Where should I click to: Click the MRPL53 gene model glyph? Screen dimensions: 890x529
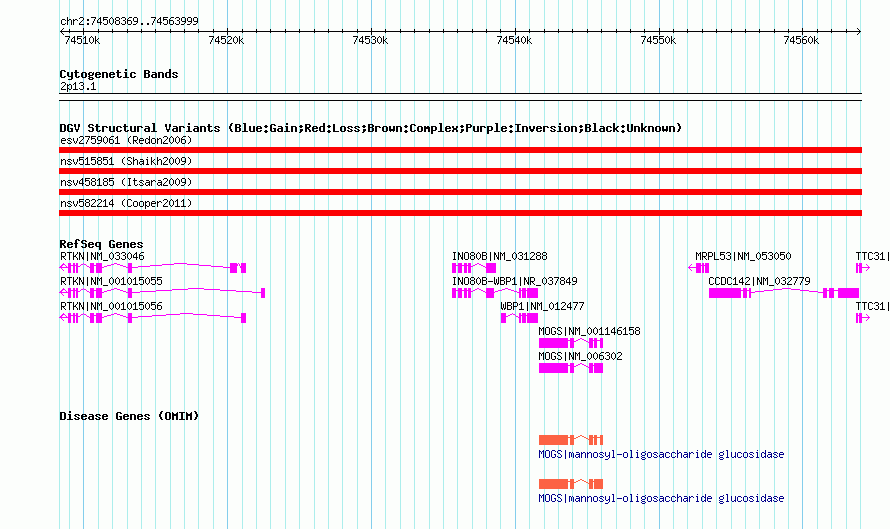tap(699, 268)
